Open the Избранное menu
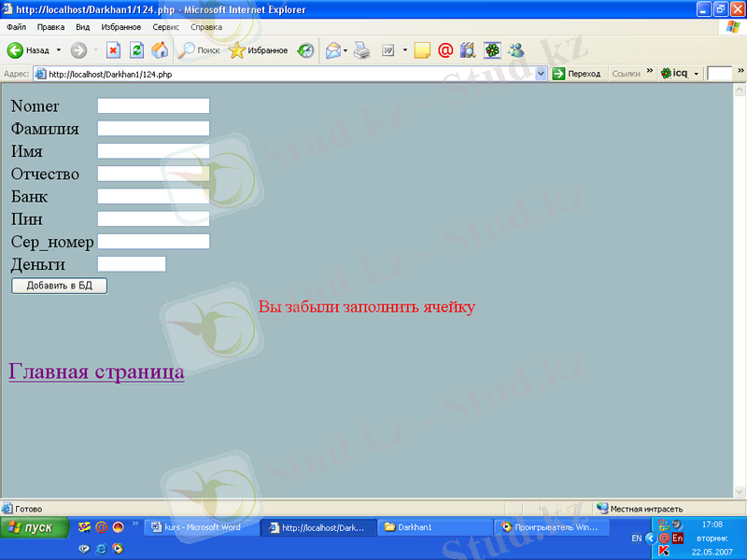Screen dimensions: 747x560 (x=121, y=27)
